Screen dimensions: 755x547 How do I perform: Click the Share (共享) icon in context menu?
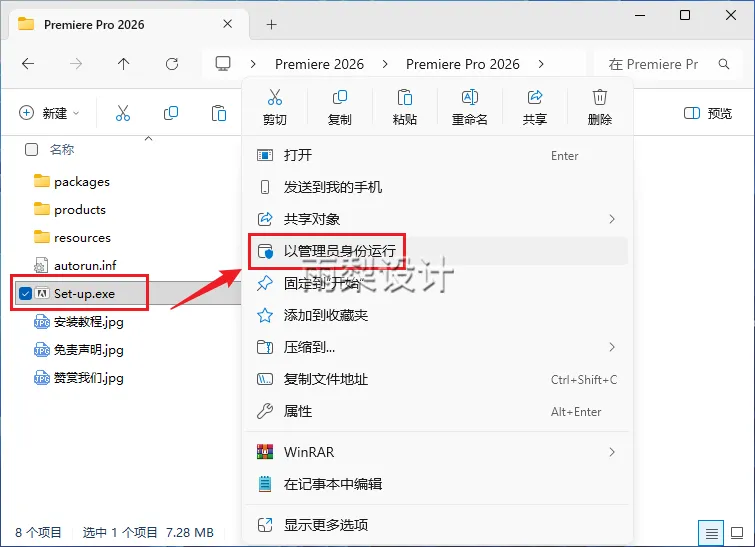(534, 98)
